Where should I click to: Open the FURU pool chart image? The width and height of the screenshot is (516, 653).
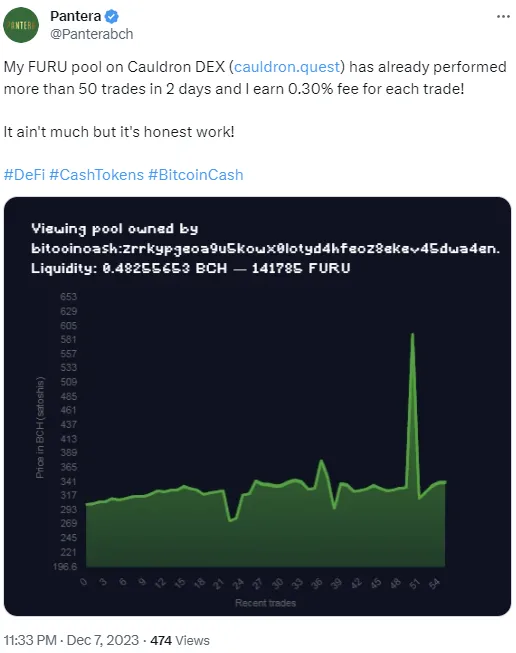257,406
